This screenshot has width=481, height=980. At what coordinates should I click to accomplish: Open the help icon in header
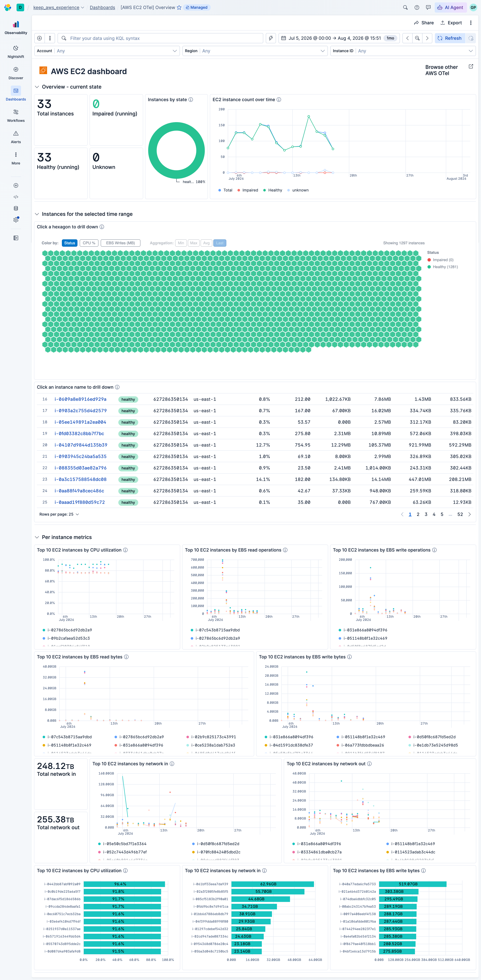[417, 8]
